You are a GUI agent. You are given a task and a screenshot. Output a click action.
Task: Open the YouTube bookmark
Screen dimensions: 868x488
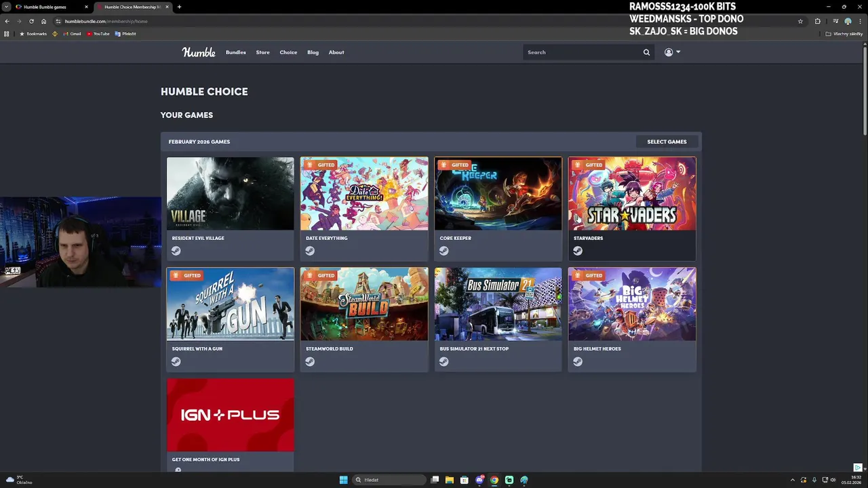point(98,34)
